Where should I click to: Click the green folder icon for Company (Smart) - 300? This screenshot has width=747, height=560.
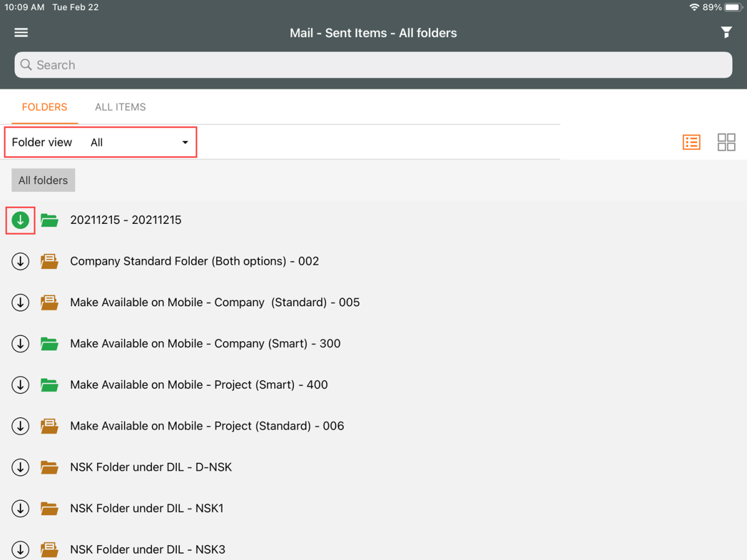tap(49, 343)
